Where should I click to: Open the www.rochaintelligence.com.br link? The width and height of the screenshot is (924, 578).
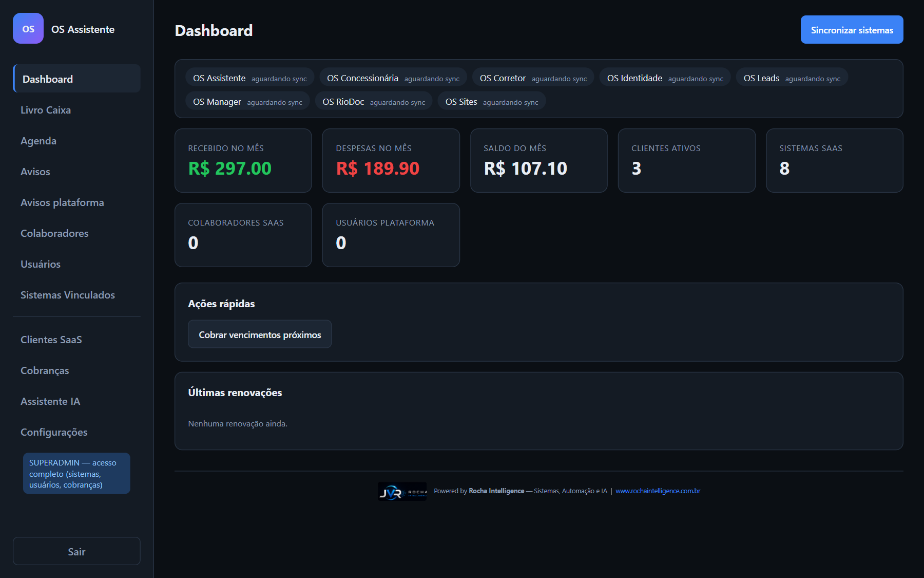[x=658, y=491]
